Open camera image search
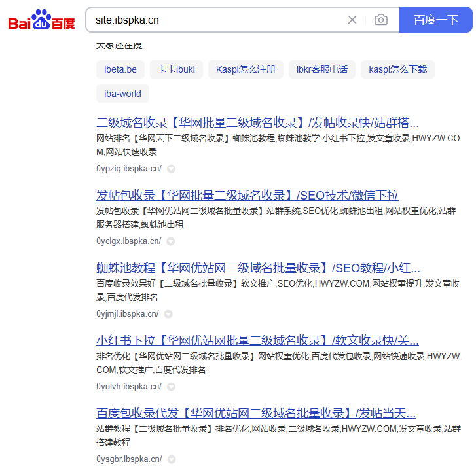The width and height of the screenshot is (476, 475). click(x=380, y=20)
